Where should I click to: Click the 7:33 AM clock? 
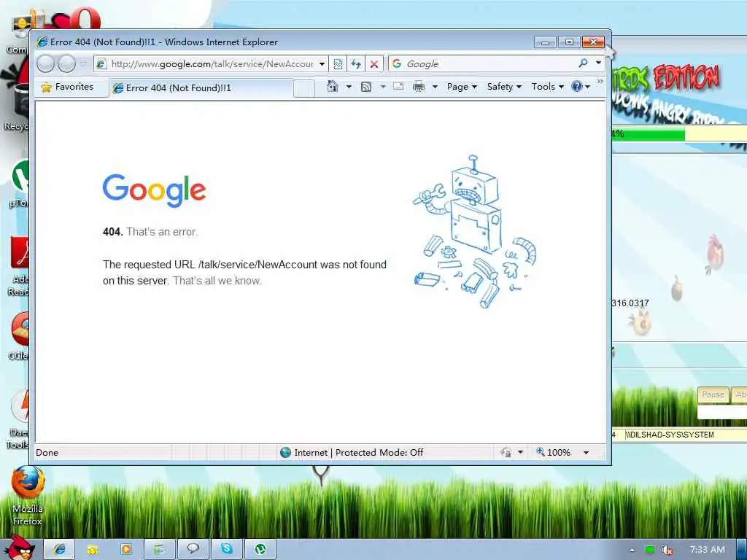coord(708,550)
